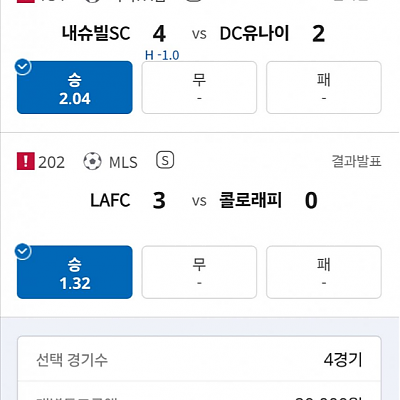
Task: Select the 무 draw option for 내슈빌SC match
Action: click(199, 87)
